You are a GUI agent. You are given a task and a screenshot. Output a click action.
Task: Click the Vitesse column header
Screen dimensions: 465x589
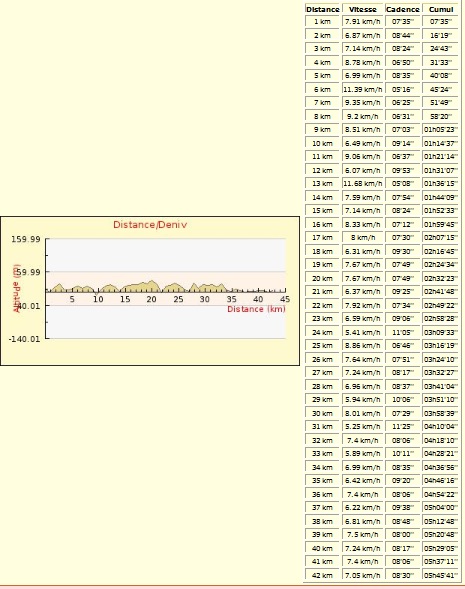(362, 9)
